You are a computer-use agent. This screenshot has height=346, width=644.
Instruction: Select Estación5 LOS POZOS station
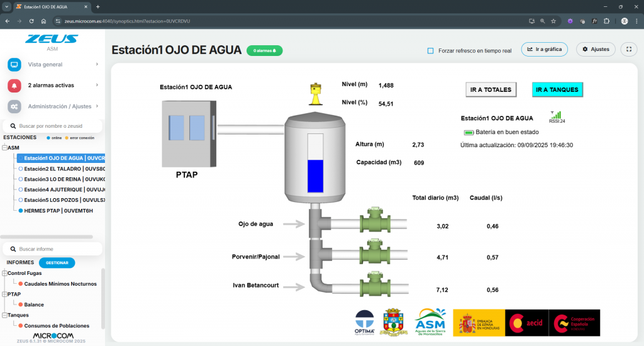pos(62,200)
